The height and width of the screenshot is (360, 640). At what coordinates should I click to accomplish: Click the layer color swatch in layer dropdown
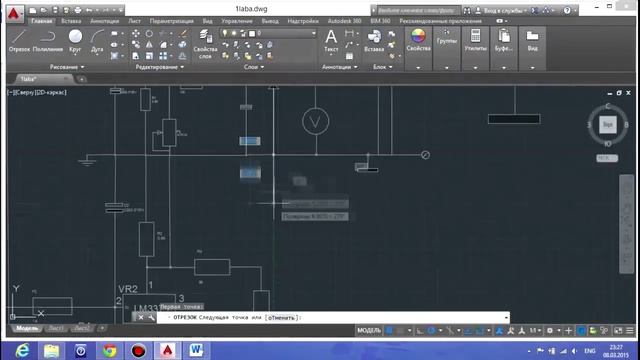[x=252, y=33]
